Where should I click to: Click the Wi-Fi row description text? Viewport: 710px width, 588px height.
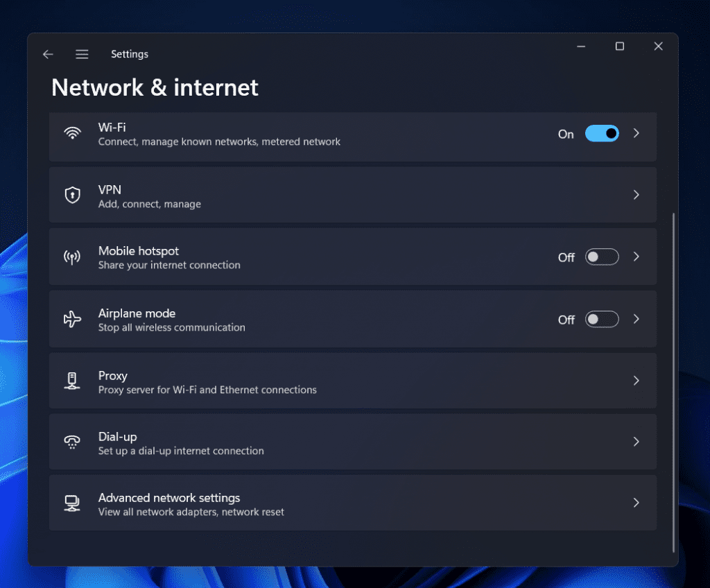(219, 141)
